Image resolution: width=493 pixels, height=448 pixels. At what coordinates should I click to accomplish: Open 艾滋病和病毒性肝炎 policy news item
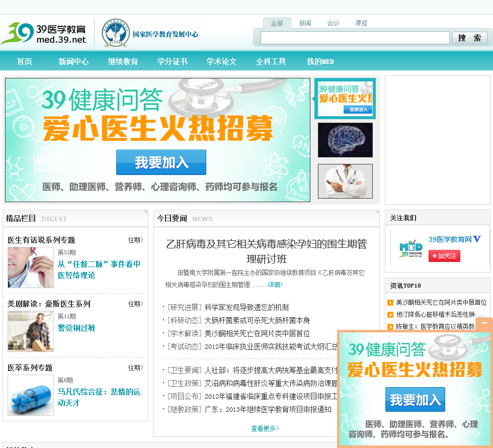pos(271,383)
